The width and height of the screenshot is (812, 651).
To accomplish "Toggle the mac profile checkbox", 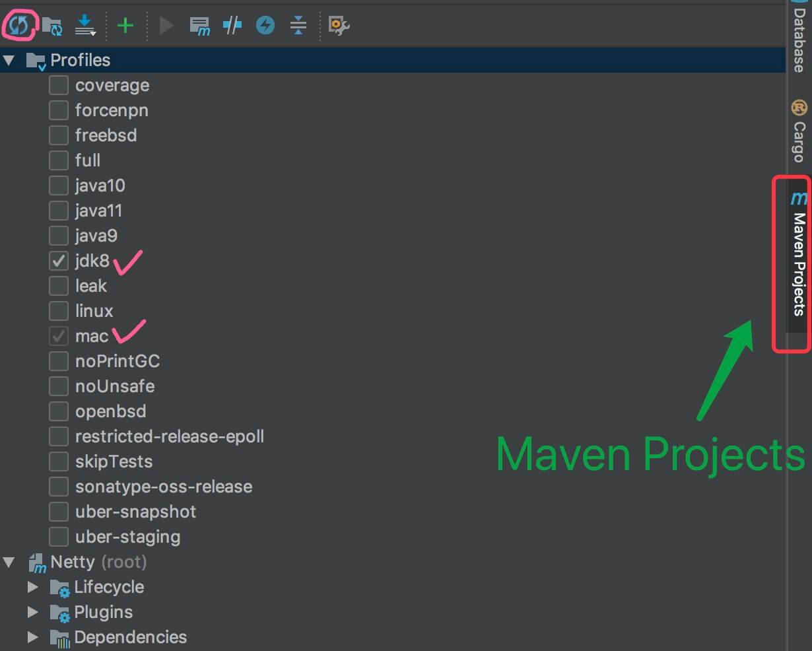I will [59, 336].
